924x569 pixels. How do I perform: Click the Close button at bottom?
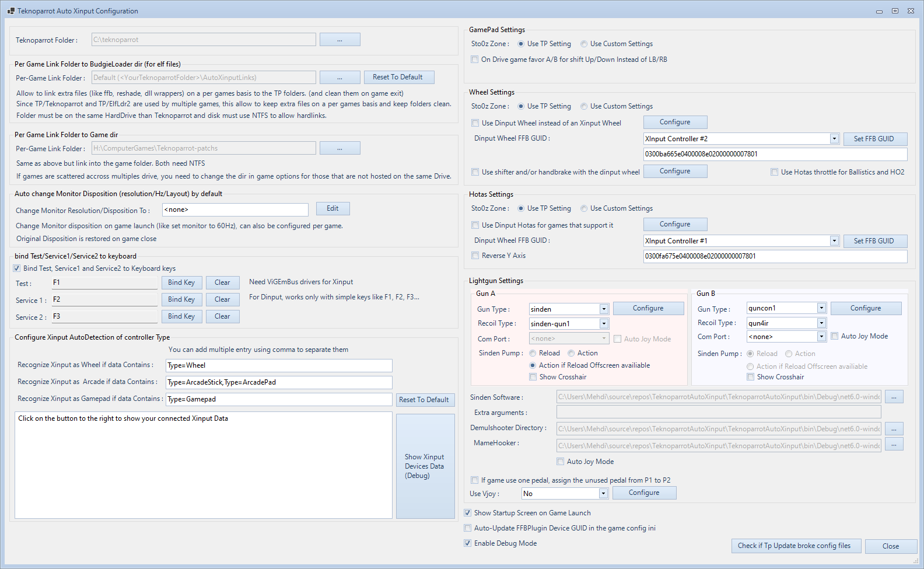891,546
